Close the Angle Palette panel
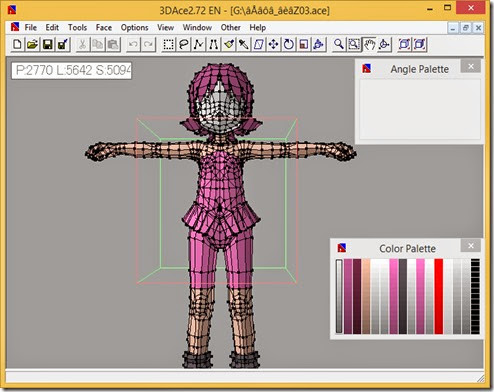Image resolution: width=494 pixels, height=392 pixels. (x=471, y=66)
